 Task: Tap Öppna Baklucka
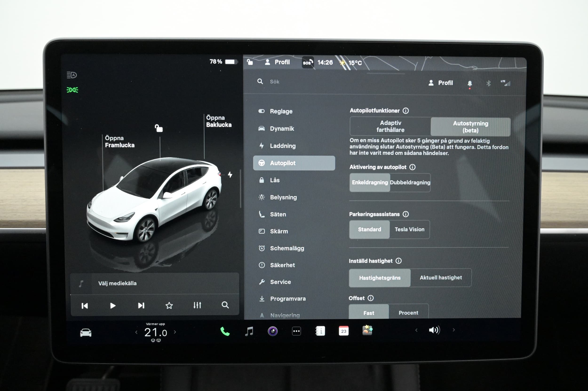coord(219,121)
